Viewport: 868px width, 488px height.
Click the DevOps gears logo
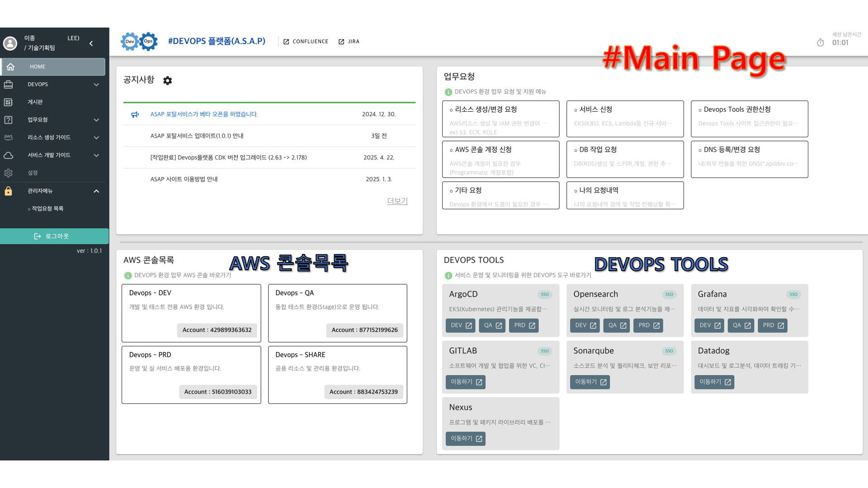click(139, 42)
